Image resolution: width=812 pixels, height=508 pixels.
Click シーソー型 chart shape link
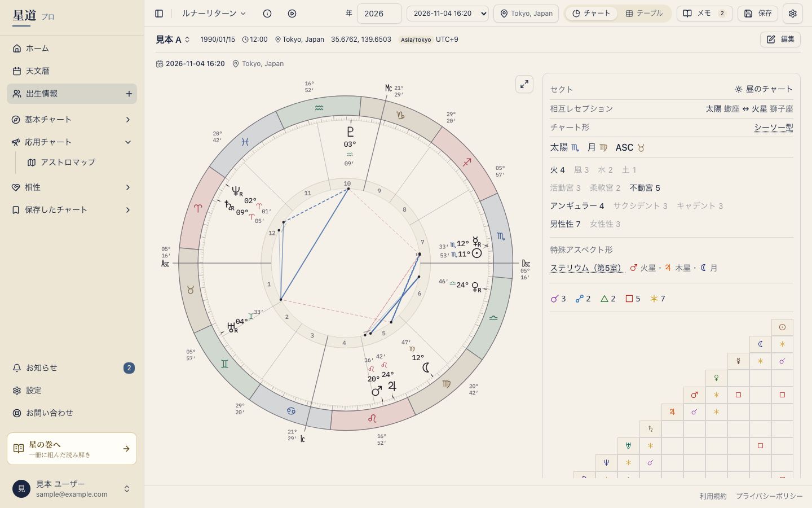click(773, 128)
